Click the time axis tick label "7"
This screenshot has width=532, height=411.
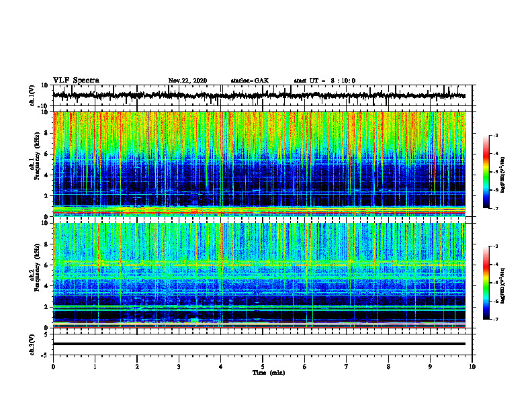[347, 367]
